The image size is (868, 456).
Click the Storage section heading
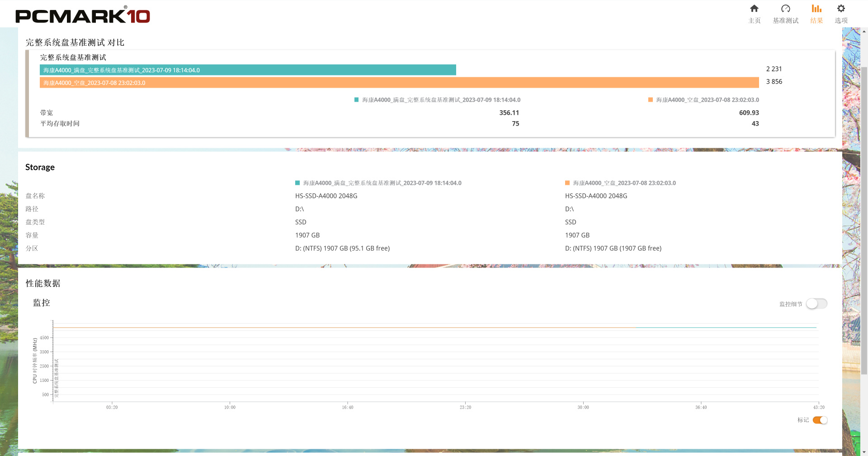[40, 167]
